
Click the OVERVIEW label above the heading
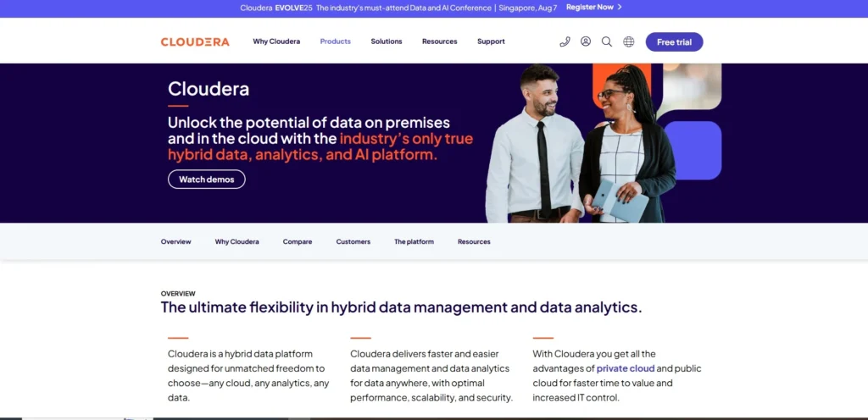[x=178, y=294]
